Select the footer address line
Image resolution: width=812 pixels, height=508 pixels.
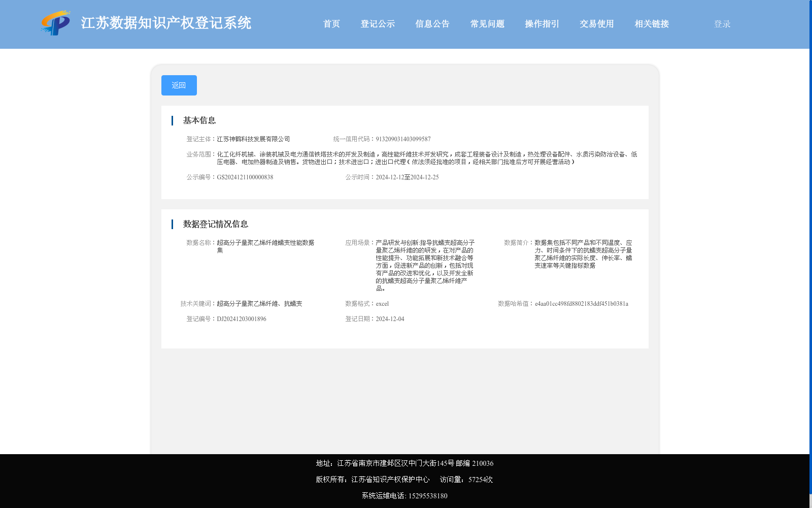[404, 463]
